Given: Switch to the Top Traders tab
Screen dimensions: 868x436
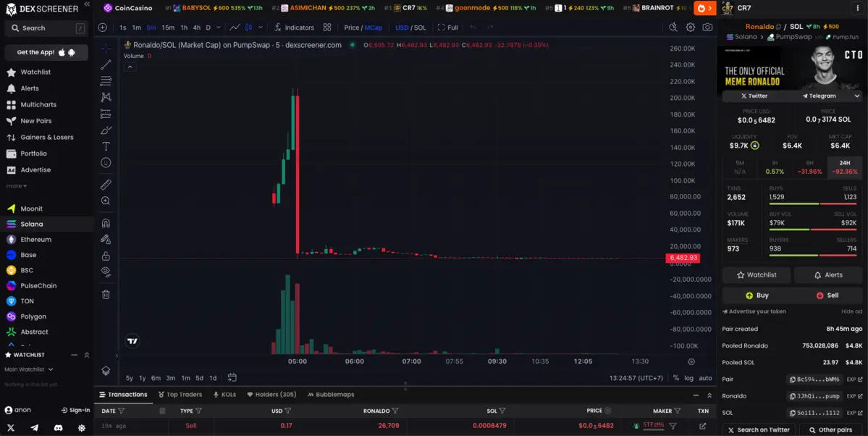Looking at the screenshot, I should click(180, 395).
